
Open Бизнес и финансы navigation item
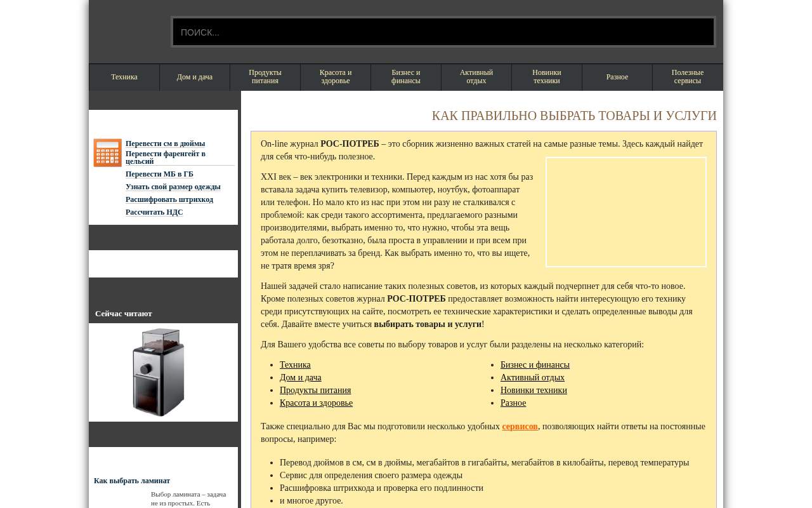[x=406, y=77]
